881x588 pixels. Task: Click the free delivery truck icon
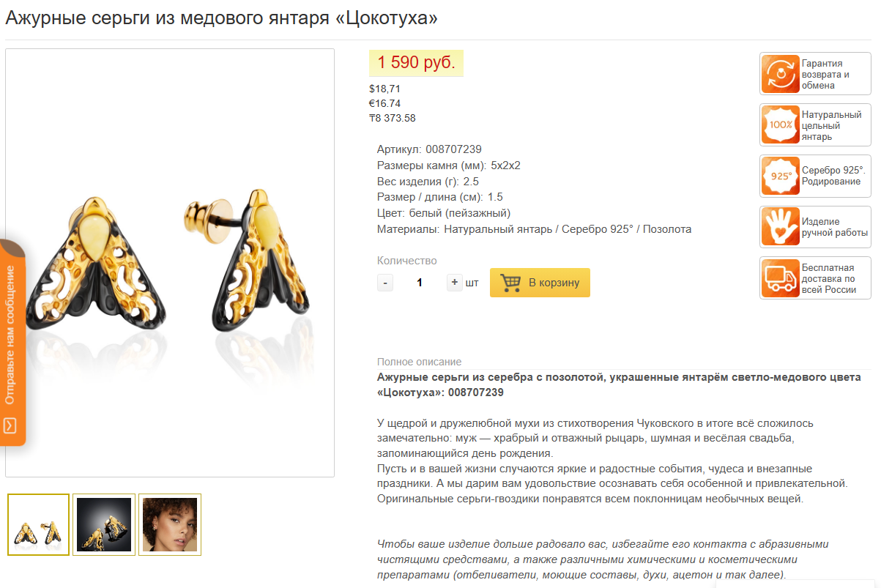click(781, 278)
